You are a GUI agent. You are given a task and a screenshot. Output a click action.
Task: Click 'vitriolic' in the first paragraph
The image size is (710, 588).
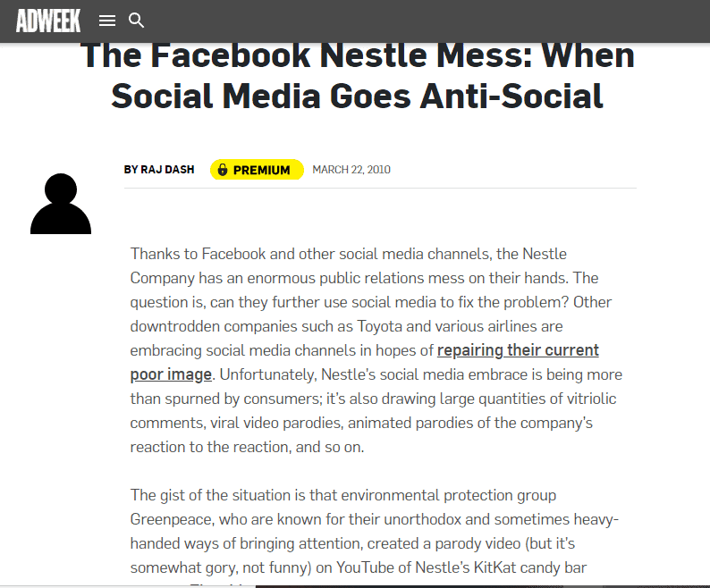click(x=586, y=399)
